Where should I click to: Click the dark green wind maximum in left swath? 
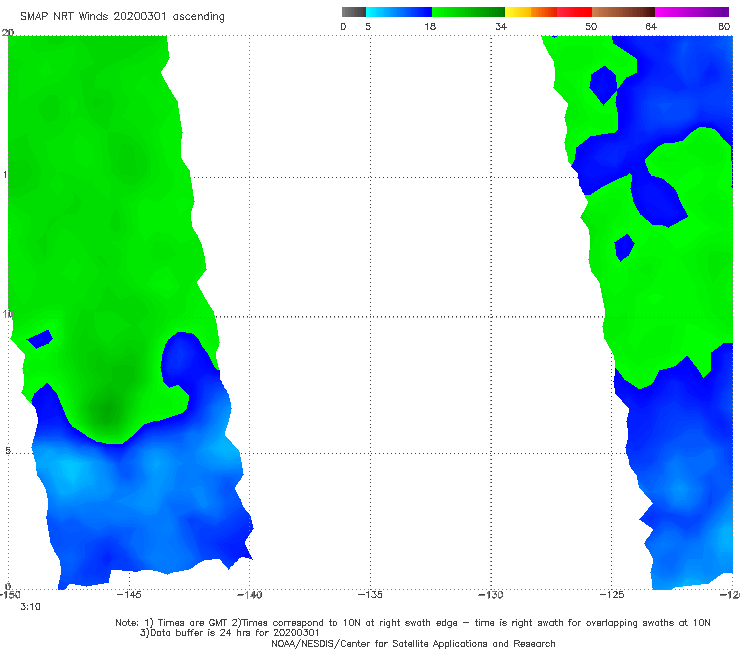(109, 412)
